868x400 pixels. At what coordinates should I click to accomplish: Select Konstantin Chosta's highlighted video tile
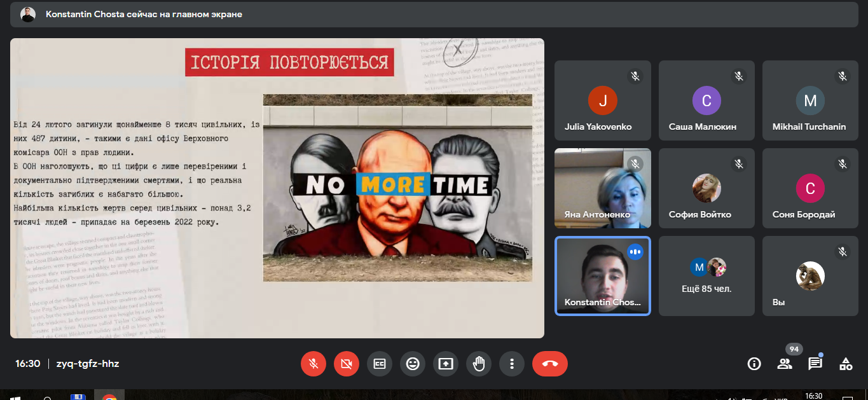pos(603,276)
